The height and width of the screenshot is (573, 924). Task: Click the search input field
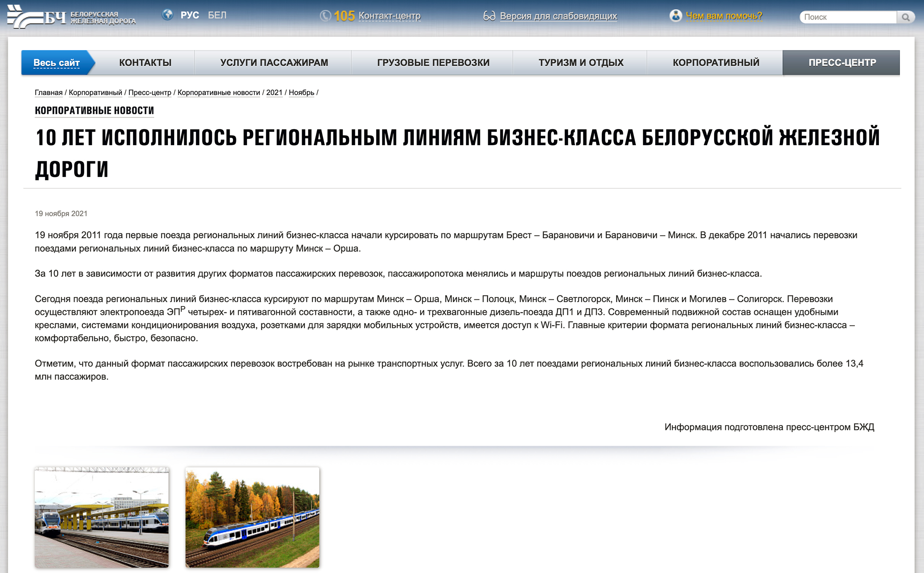[x=848, y=17]
